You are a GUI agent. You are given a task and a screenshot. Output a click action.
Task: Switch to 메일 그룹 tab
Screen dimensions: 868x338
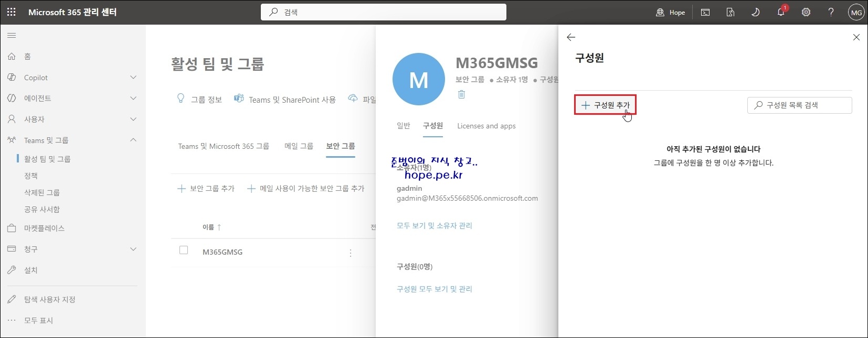coord(299,146)
